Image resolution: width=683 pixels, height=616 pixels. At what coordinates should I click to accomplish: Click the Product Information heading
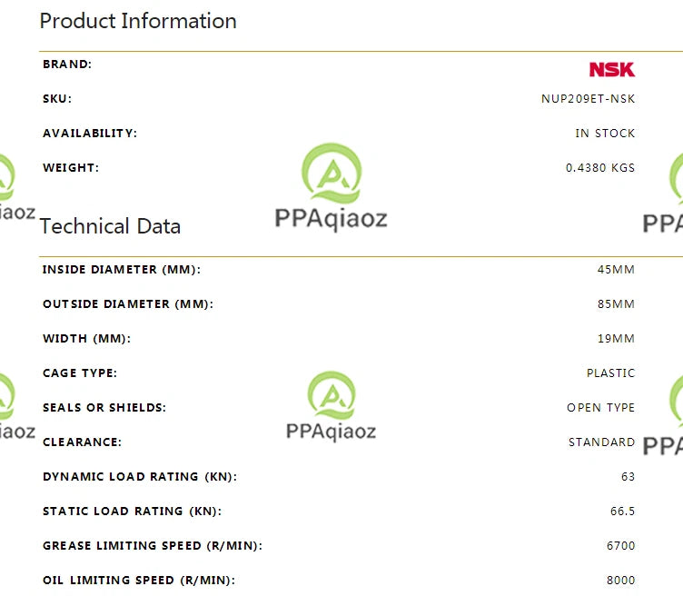(138, 21)
